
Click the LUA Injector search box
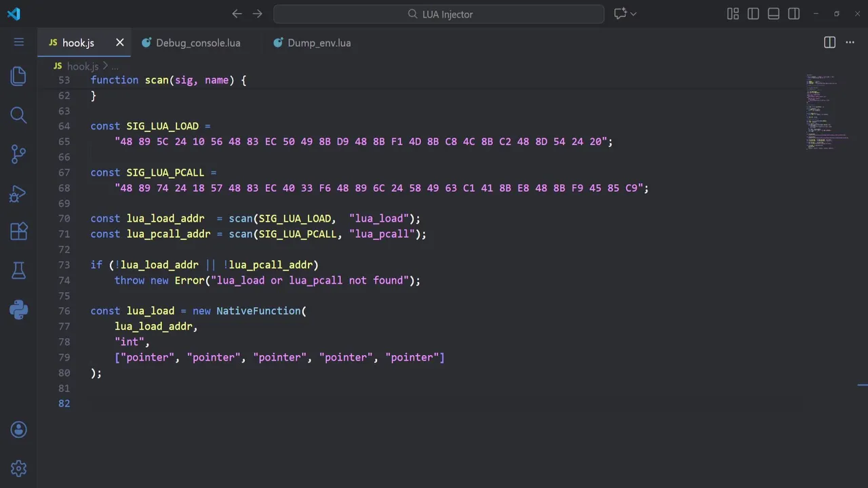pos(439,14)
